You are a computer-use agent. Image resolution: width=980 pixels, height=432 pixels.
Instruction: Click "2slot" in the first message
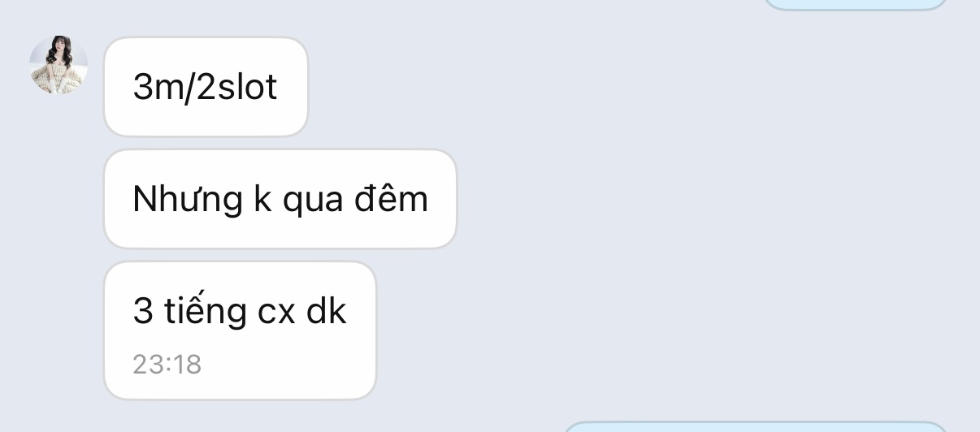point(237,87)
